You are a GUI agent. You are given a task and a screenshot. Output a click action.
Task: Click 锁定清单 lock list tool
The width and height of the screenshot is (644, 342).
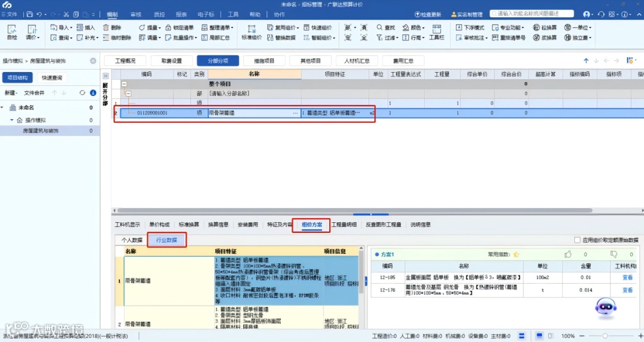click(179, 27)
